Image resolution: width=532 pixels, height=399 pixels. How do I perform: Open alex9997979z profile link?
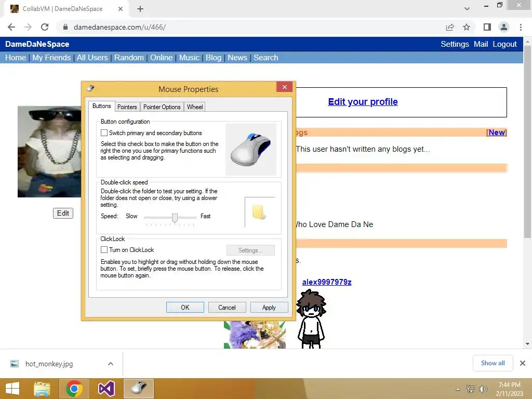(x=327, y=282)
